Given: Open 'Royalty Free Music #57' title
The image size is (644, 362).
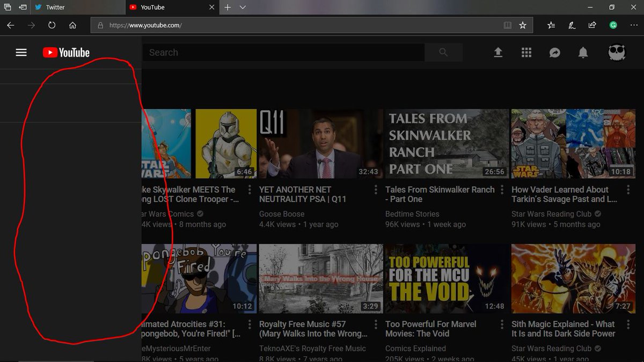Looking at the screenshot, I should [x=313, y=329].
